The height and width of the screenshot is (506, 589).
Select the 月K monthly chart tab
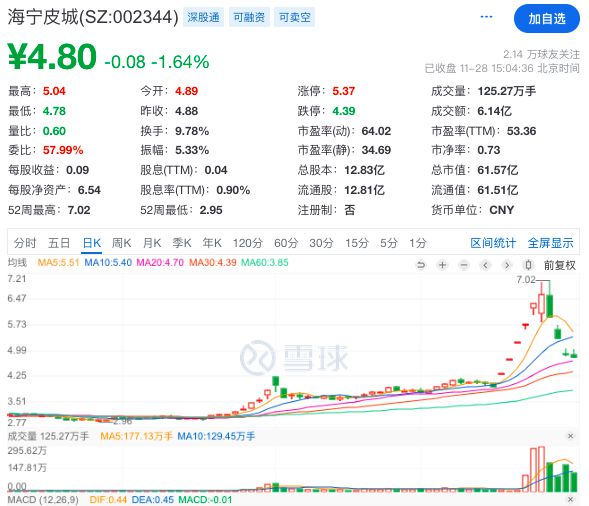[x=152, y=243]
